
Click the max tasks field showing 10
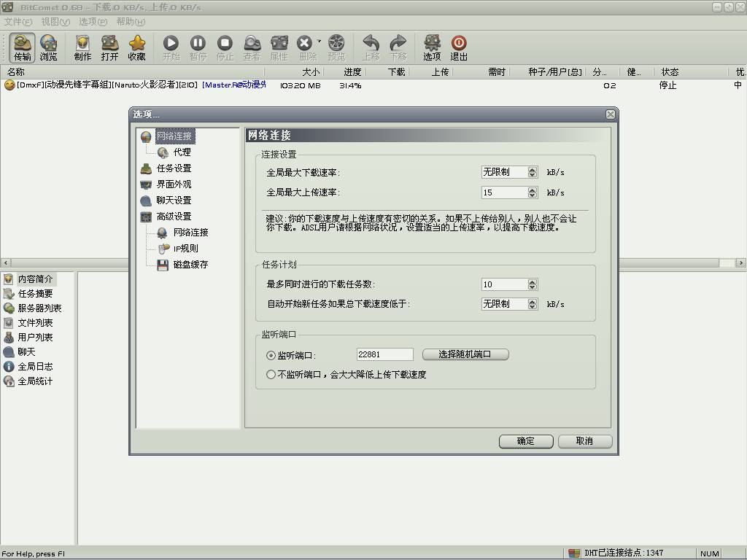pos(505,284)
